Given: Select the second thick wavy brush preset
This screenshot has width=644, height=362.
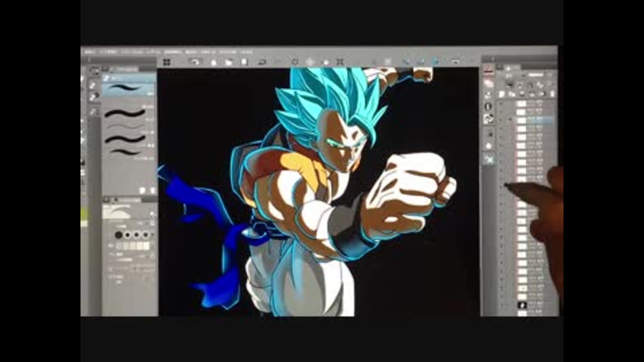Looking at the screenshot, I should (125, 113).
